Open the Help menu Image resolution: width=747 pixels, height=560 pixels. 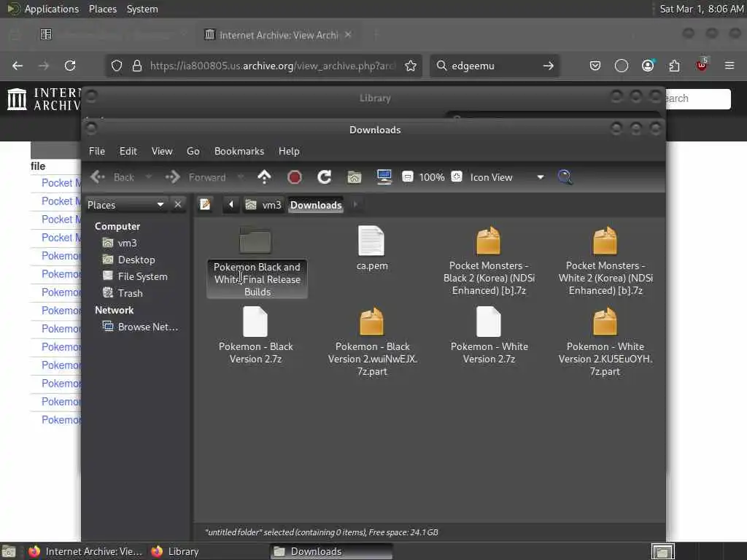(x=289, y=151)
